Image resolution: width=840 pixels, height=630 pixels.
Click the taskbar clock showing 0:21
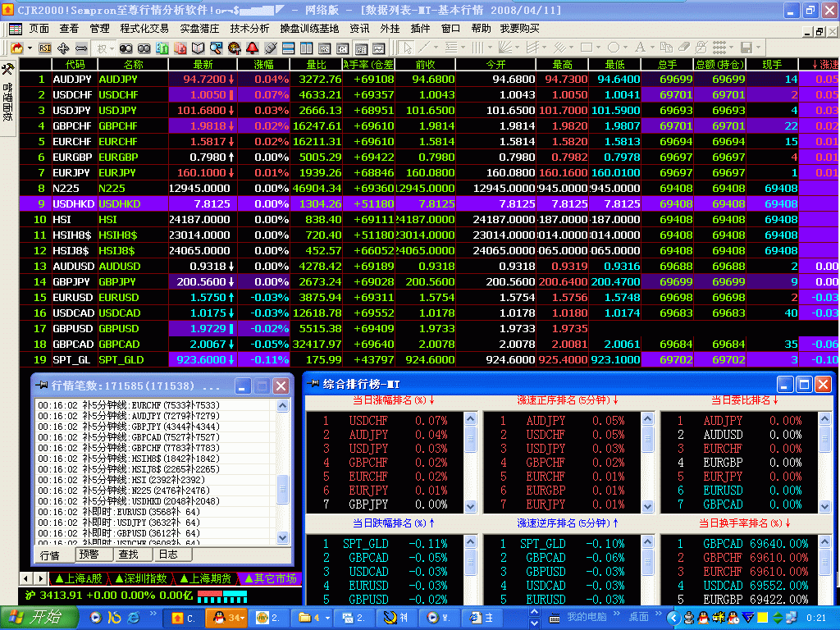tap(816, 618)
